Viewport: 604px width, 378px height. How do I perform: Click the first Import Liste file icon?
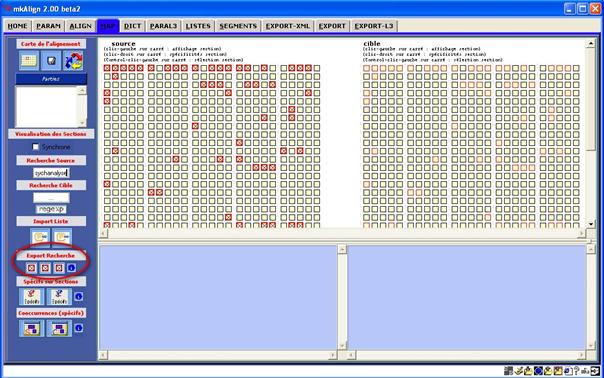pyautogui.click(x=40, y=237)
